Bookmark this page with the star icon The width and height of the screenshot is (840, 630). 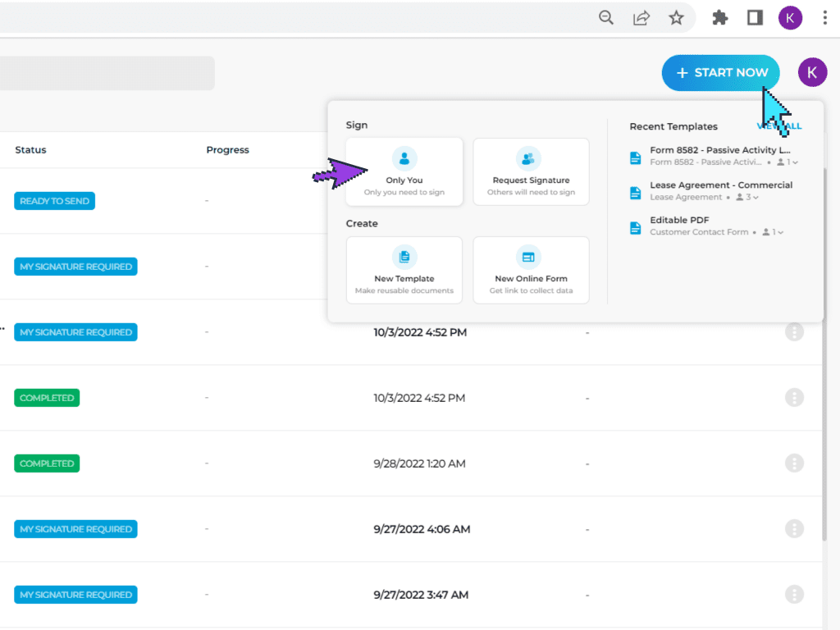point(676,18)
